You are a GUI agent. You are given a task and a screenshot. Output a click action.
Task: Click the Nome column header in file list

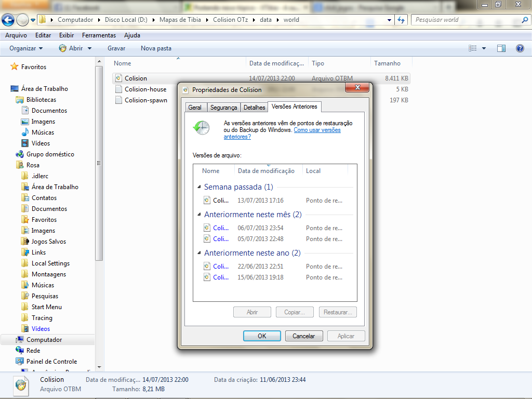[x=123, y=63]
